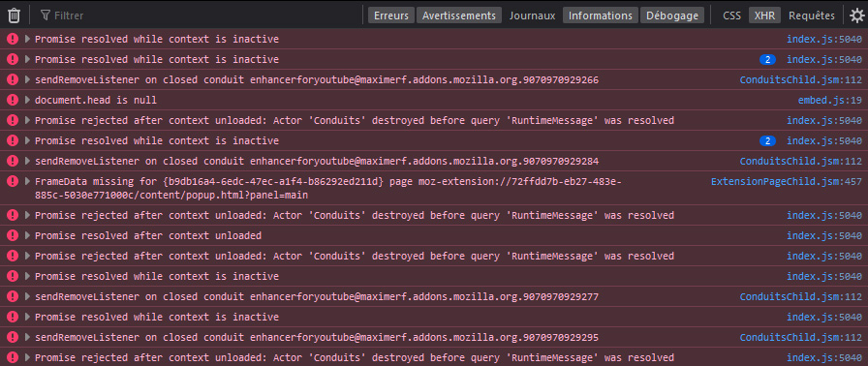Click error icon of the 9277 conduit row

(13, 296)
